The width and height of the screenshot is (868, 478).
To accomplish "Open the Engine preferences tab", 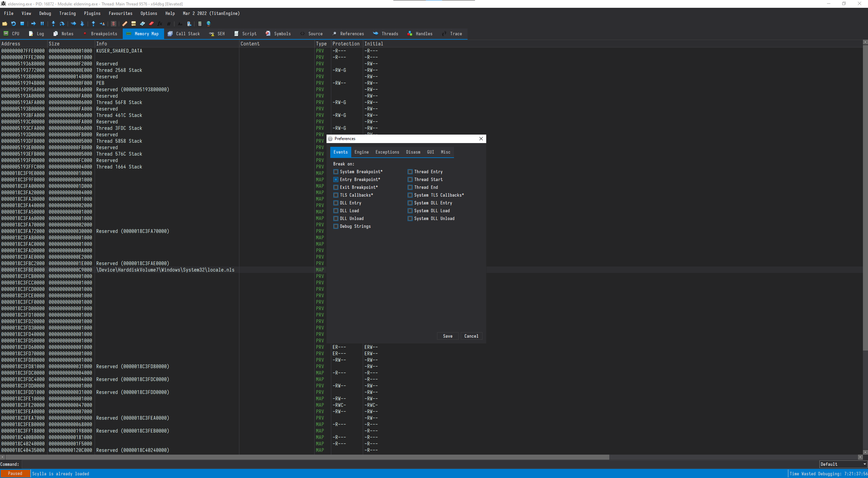I will point(361,152).
